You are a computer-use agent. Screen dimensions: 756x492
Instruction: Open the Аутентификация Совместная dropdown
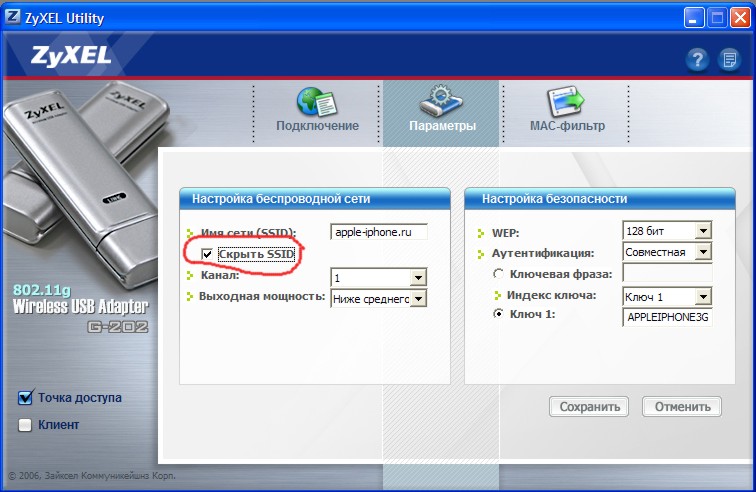point(703,252)
